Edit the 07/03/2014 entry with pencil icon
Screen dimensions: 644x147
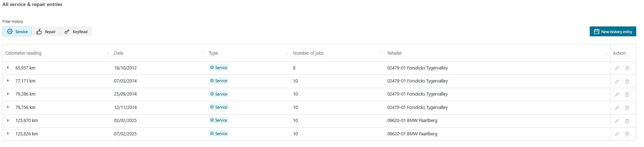[617, 81]
